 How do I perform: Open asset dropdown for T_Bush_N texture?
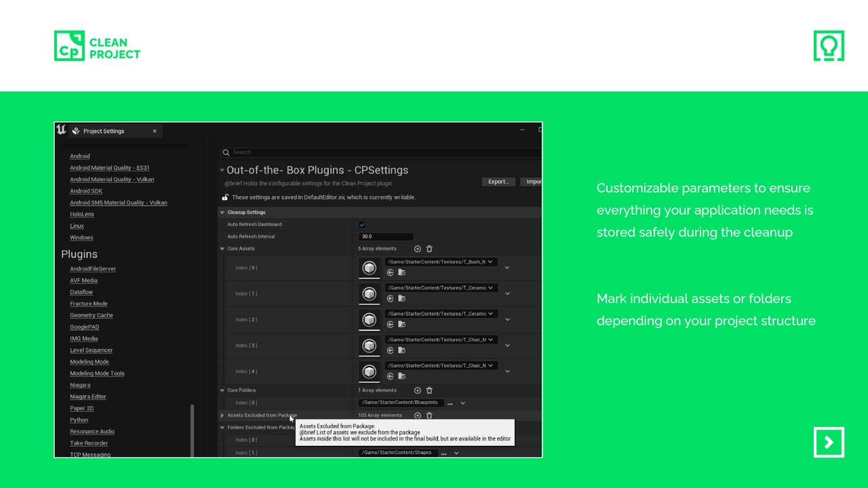[x=441, y=262]
